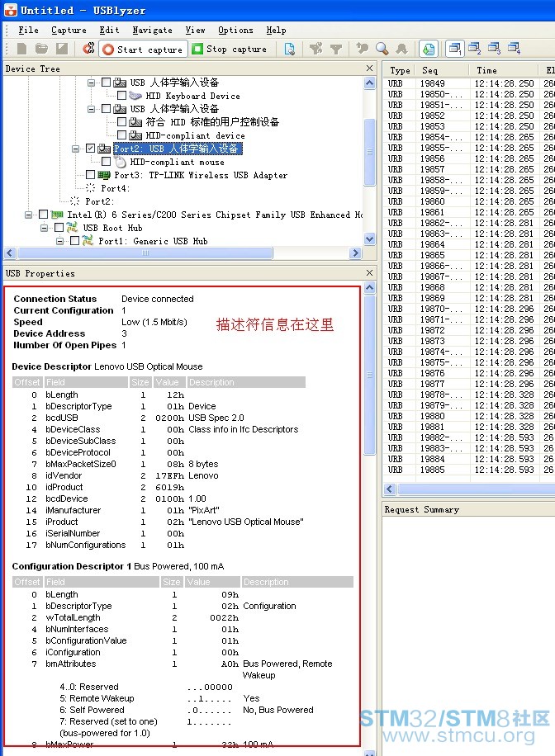This screenshot has width=555, height=756.
Task: Close the Device Tree panel
Action: tap(370, 69)
